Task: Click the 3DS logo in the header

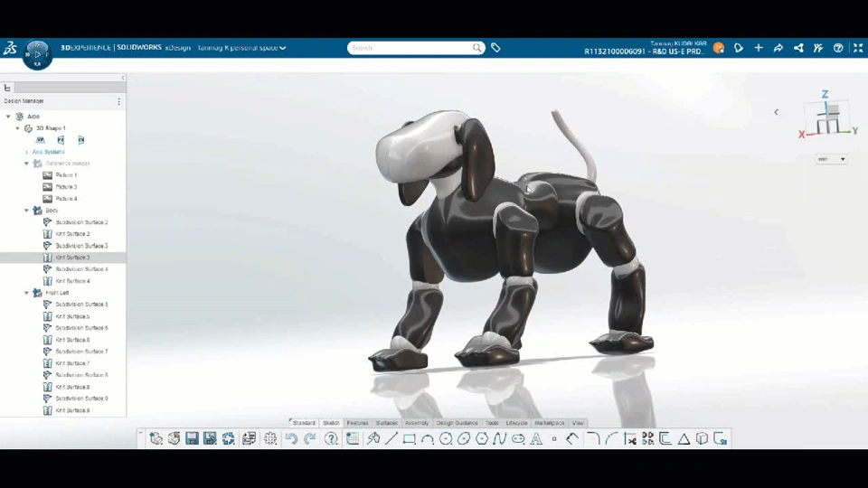Action: pos(10,48)
